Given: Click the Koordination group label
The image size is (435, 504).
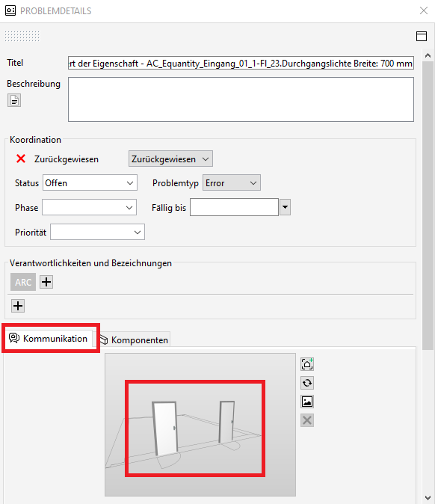Looking at the screenshot, I should [x=35, y=140].
